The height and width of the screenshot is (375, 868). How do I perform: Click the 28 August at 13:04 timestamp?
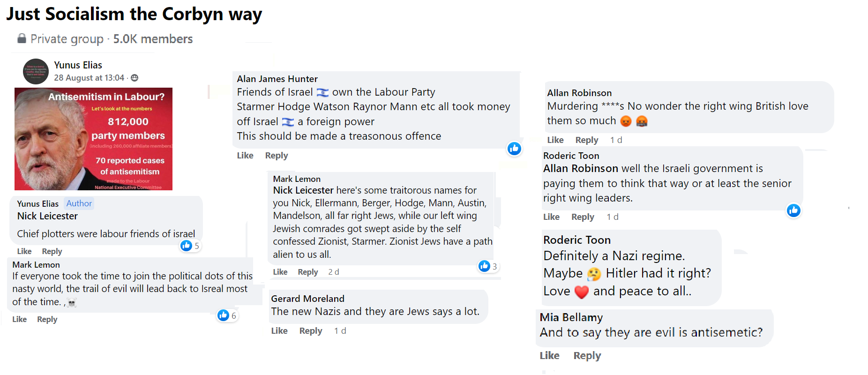pyautogui.click(x=89, y=78)
